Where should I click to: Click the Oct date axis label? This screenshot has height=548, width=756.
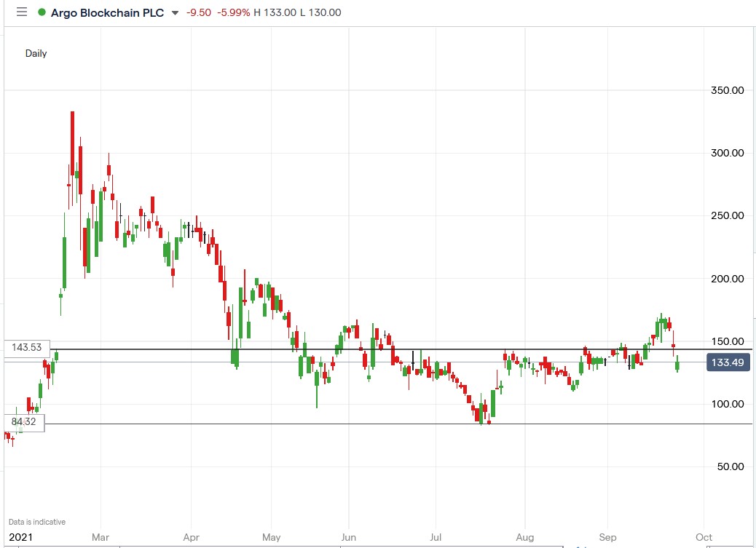click(704, 537)
